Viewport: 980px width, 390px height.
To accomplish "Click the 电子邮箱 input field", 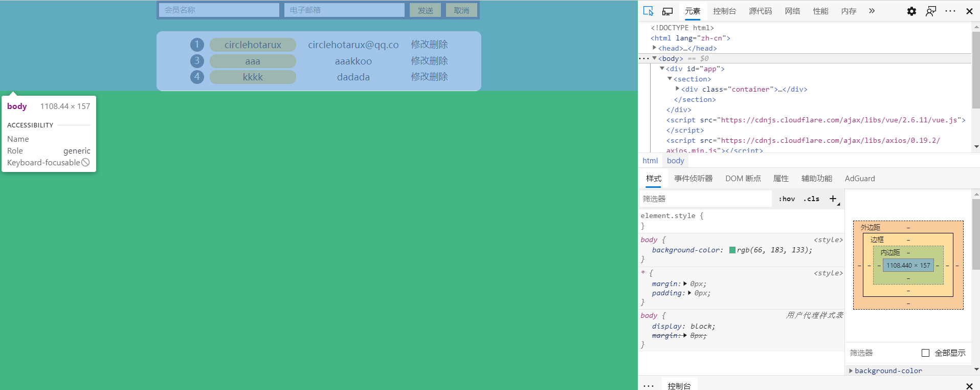I will pos(344,10).
